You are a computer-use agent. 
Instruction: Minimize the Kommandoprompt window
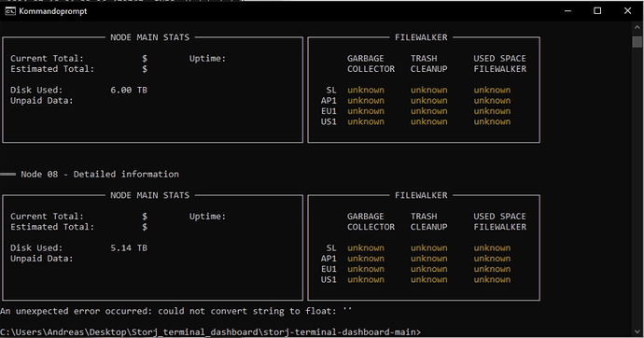coord(567,11)
